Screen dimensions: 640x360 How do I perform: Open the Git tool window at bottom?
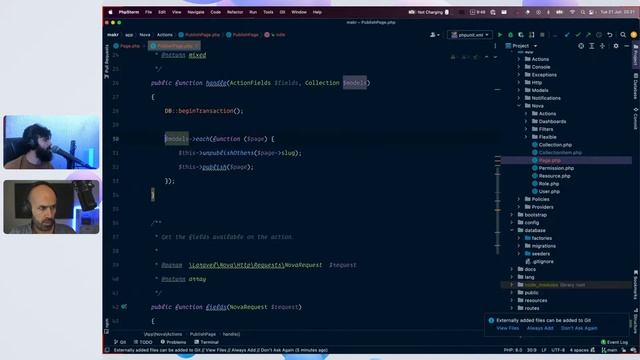coord(120,342)
